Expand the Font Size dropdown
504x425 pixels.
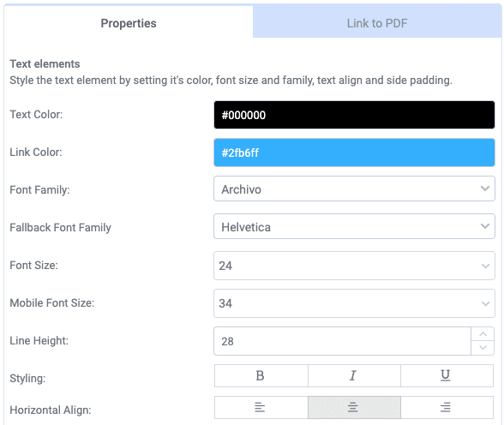tap(354, 266)
